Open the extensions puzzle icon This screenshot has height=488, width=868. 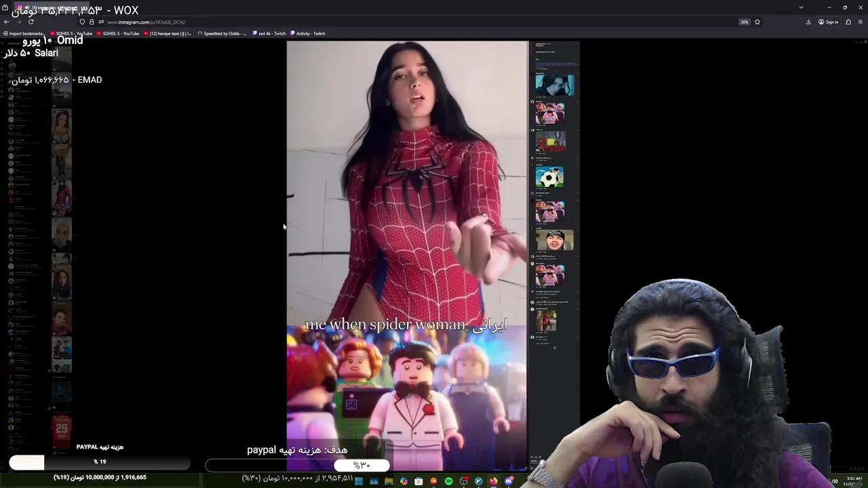[848, 22]
